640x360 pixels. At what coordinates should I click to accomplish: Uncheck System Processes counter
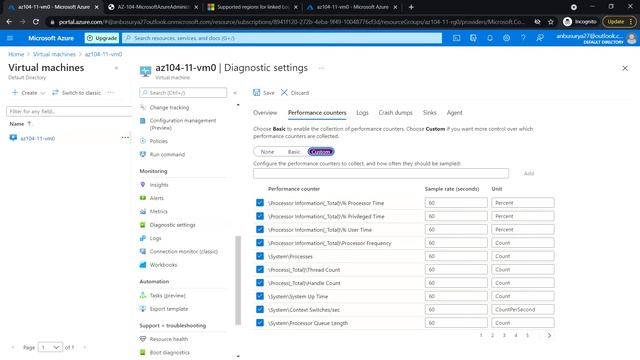point(260,256)
